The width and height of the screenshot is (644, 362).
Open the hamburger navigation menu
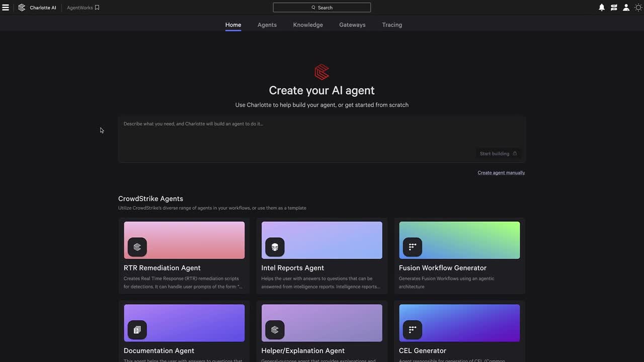(6, 8)
